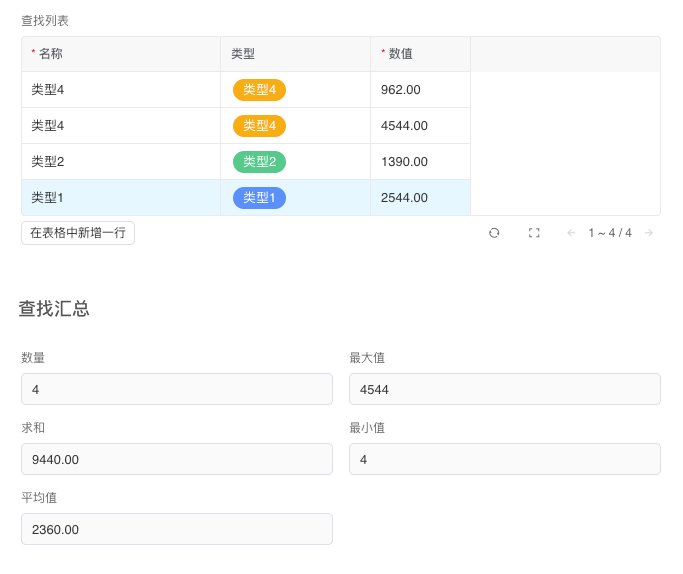
Task: Edit the 1390.00 value cell
Action: click(x=404, y=162)
